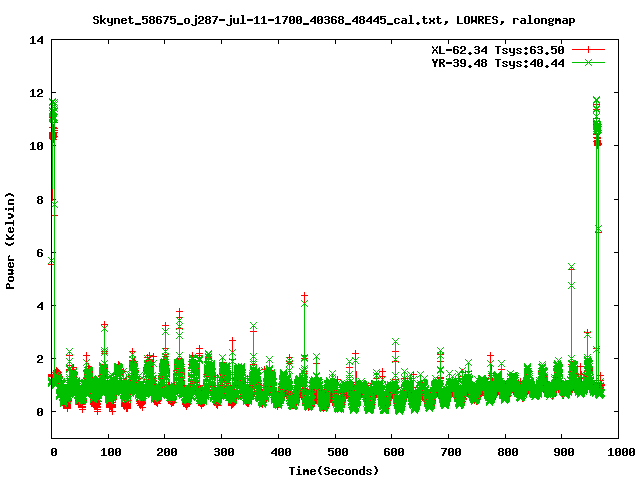Click the red spike peak near 225 seconds
The width and height of the screenshot is (640, 480).
click(179, 312)
